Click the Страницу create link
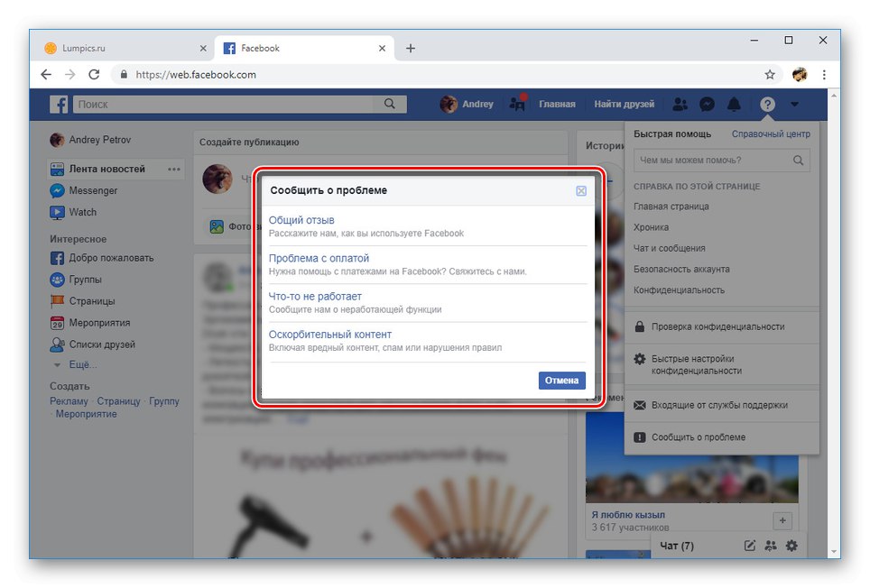 pyautogui.click(x=119, y=401)
